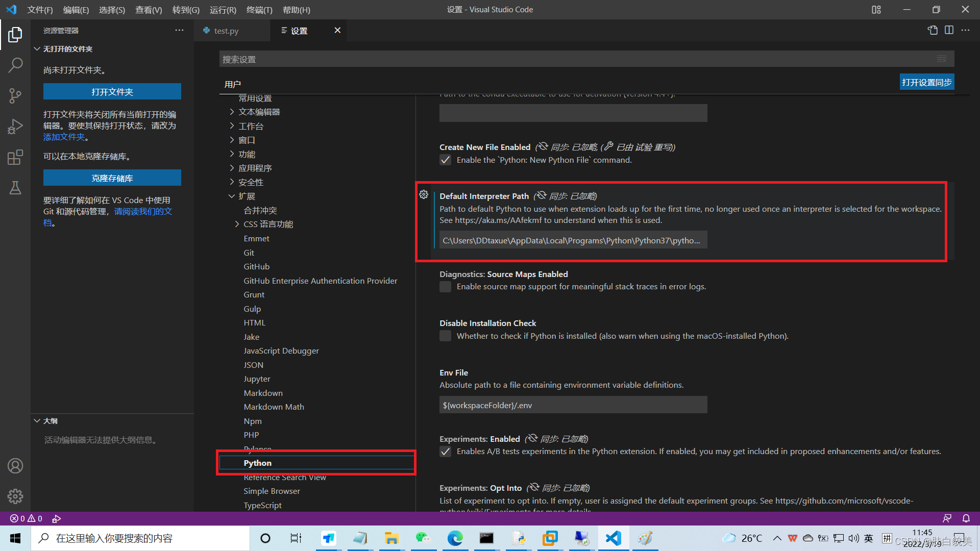Open the Source Control view
This screenshot has width=980, height=551.
point(15,96)
